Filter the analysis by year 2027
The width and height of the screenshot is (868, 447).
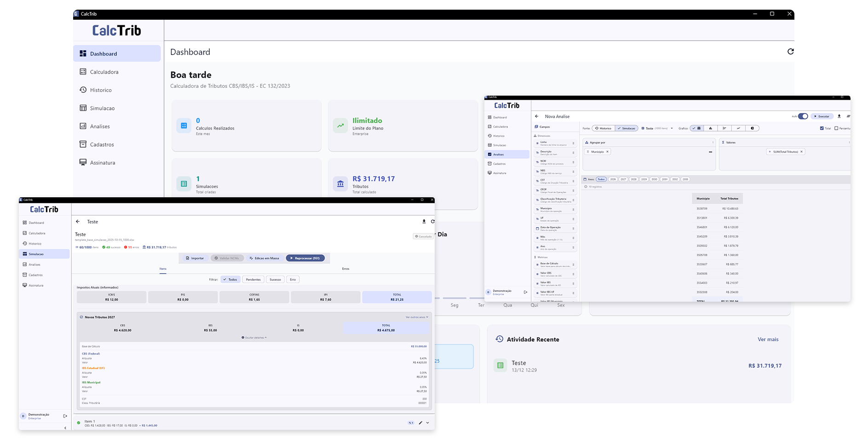[x=623, y=179]
